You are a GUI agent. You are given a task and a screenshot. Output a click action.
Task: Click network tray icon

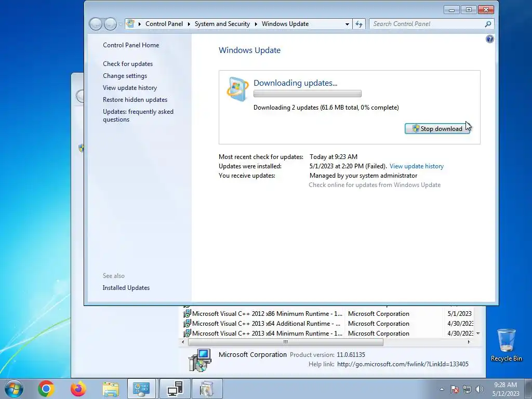click(x=467, y=389)
